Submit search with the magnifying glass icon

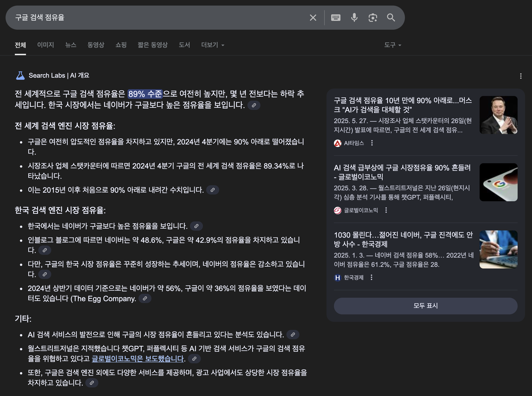coord(391,17)
